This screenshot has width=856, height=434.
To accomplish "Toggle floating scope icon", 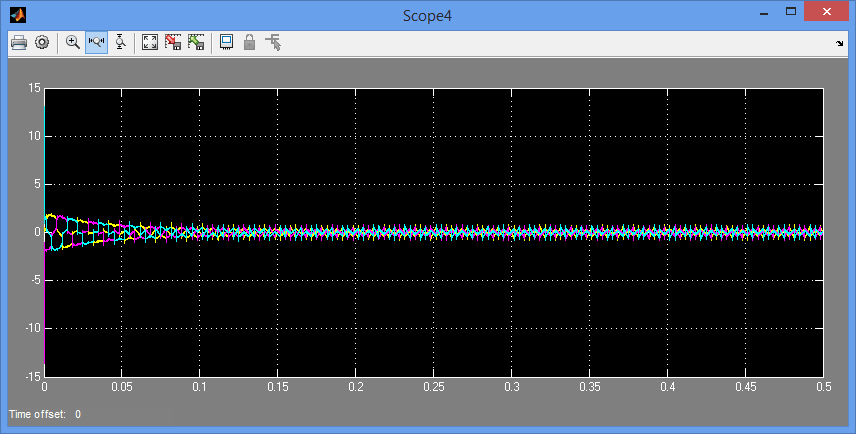I will click(226, 42).
